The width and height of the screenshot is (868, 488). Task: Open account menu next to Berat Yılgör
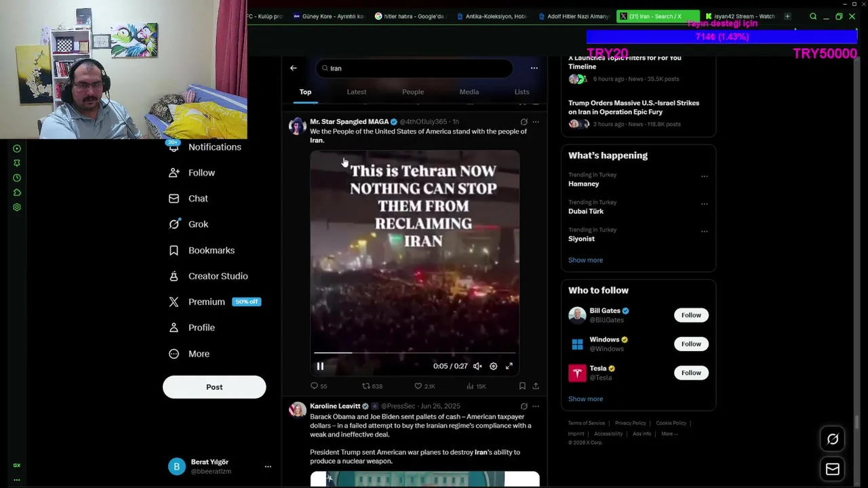(x=268, y=466)
